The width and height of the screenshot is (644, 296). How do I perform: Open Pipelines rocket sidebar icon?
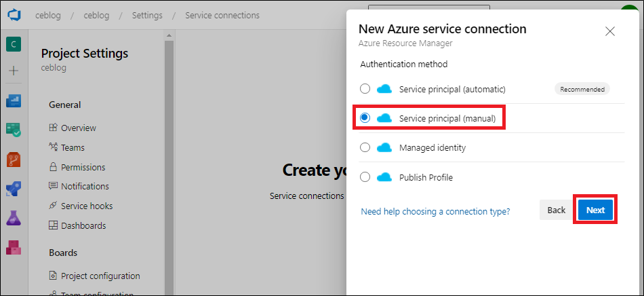click(x=14, y=189)
